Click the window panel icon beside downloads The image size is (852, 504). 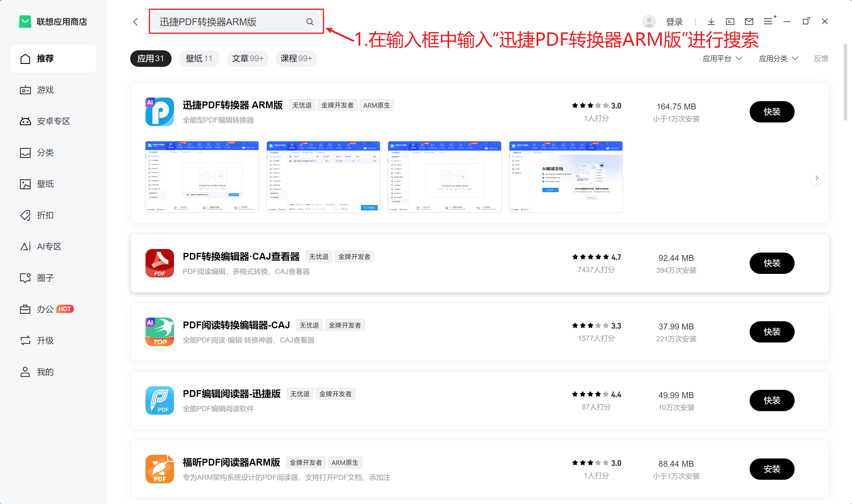tap(730, 22)
